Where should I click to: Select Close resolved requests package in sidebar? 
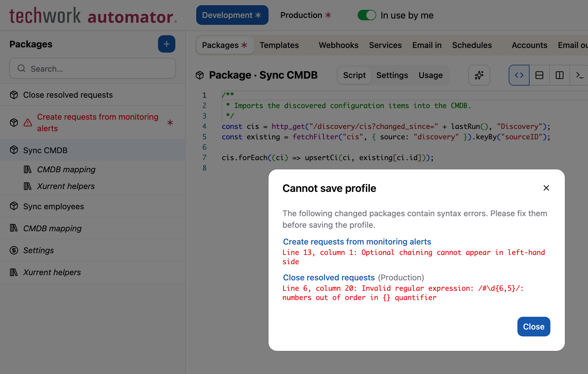click(x=93, y=95)
